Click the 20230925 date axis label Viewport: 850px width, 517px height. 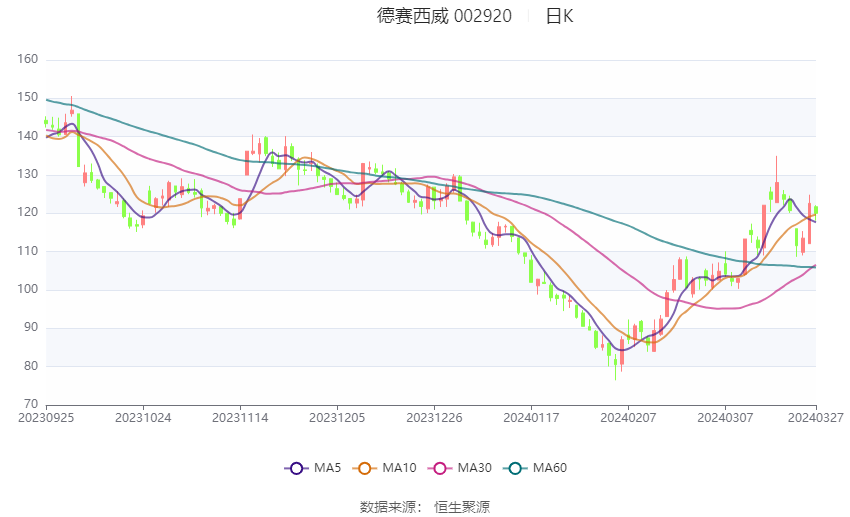(46, 418)
